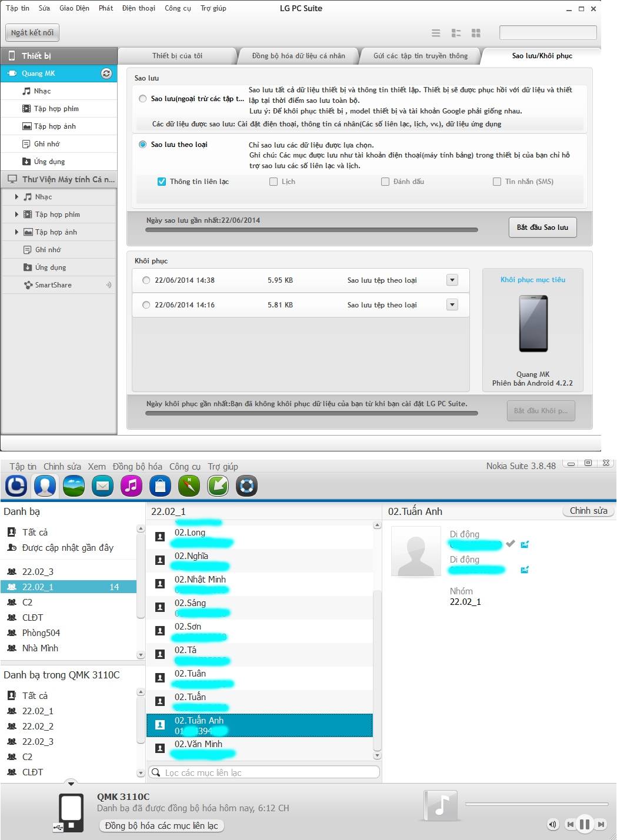Click Bắt đầu Khôi phục button
The width and height of the screenshot is (617, 840).
[541, 411]
